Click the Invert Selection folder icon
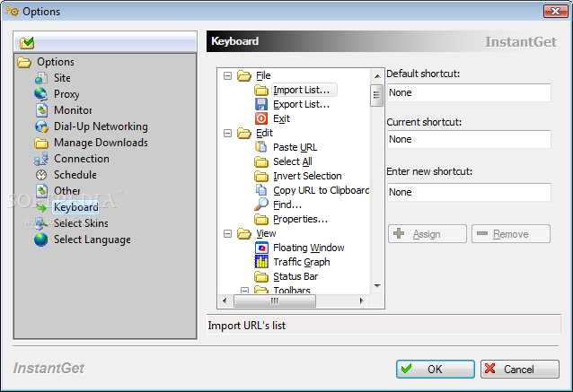The image size is (573, 392). click(x=261, y=176)
